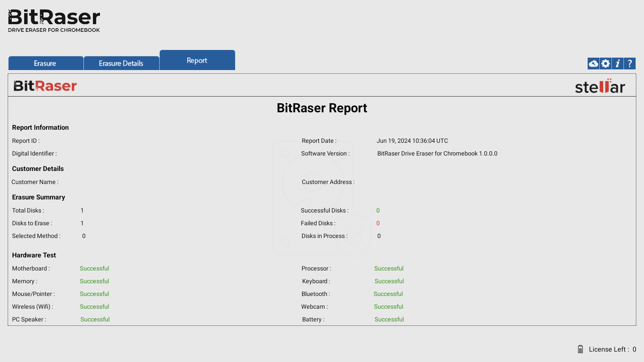This screenshot has width=644, height=362.
Task: Switch to the Erasure Details tab
Action: [121, 63]
